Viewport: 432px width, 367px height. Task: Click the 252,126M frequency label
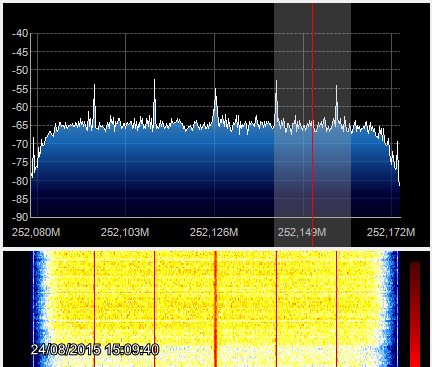coord(214,232)
